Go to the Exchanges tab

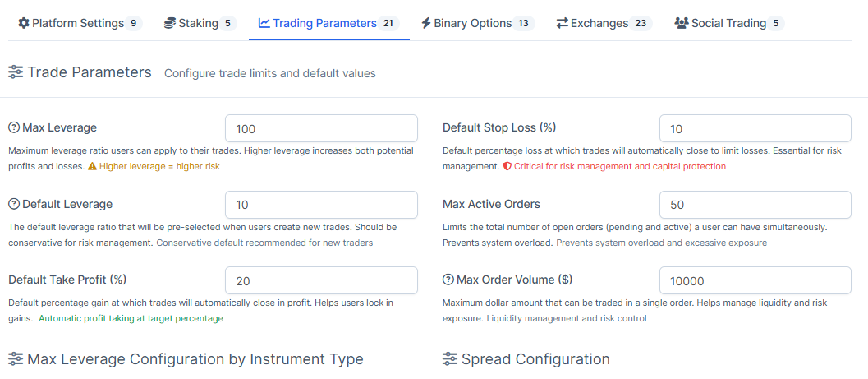(x=604, y=23)
